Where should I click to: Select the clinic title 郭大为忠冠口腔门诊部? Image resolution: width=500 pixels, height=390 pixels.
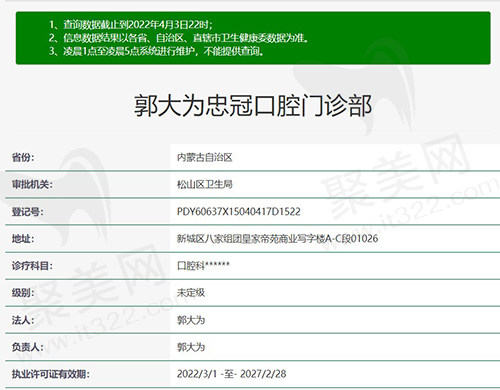[253, 106]
